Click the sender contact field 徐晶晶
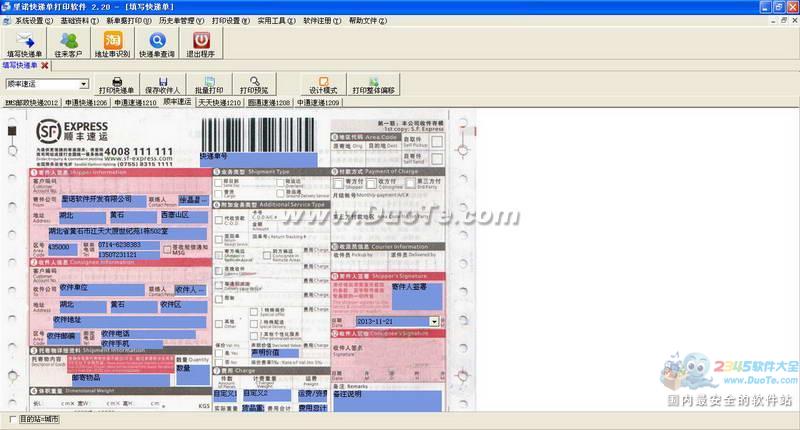The image size is (800, 430). click(193, 200)
